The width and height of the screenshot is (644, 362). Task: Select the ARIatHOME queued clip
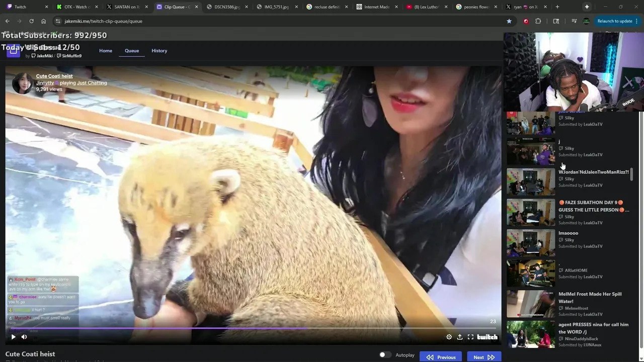[x=569, y=273]
